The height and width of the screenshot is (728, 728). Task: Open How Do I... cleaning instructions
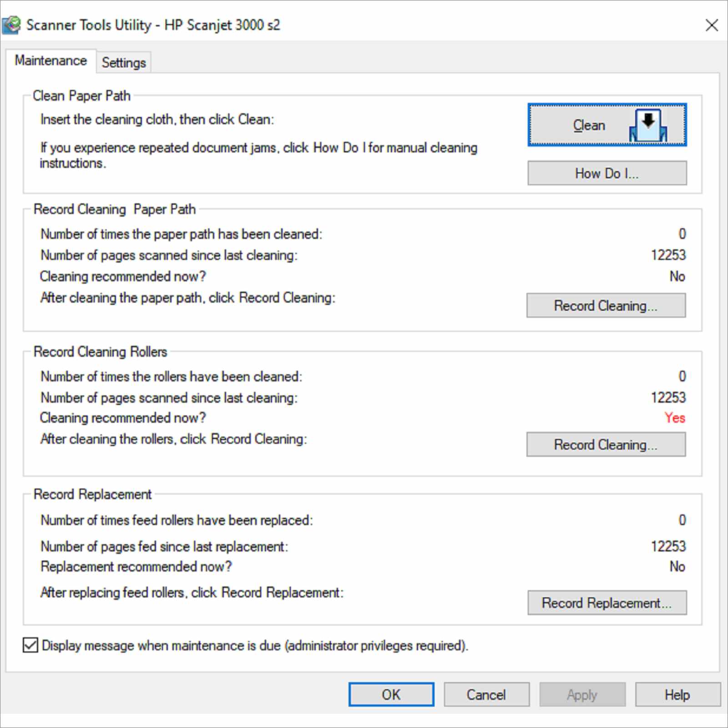[607, 173]
